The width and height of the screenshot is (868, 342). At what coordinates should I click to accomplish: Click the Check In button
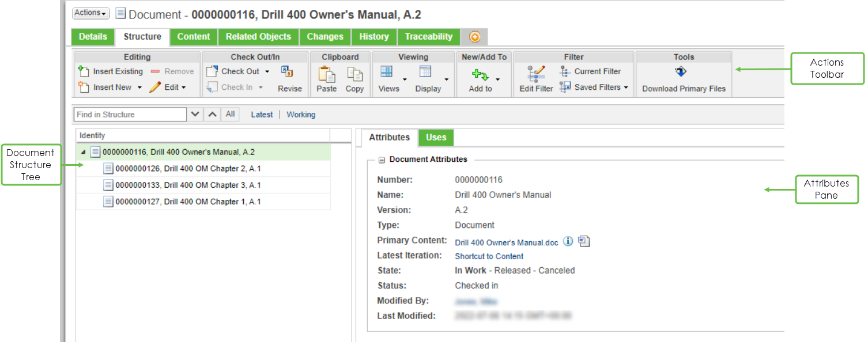pos(231,88)
